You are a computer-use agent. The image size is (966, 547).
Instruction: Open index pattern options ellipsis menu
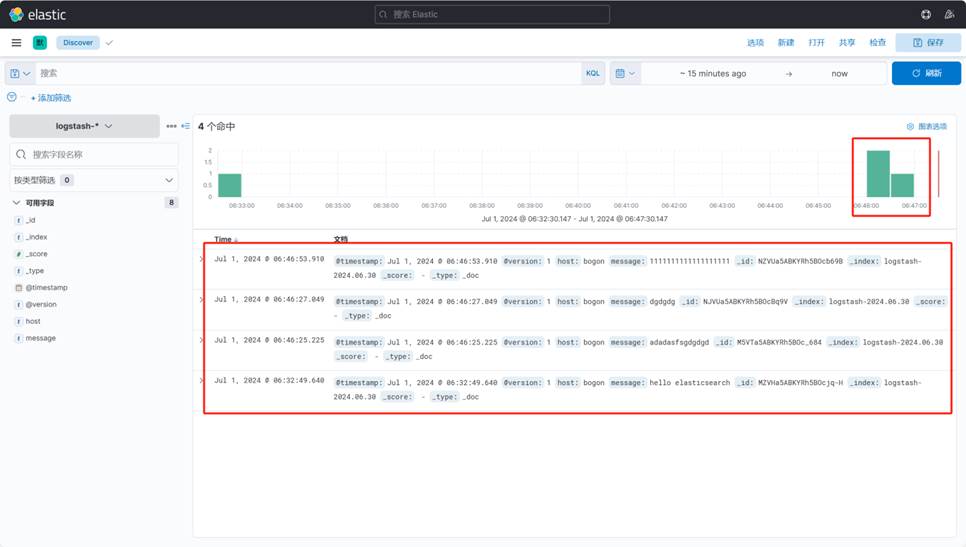(171, 126)
